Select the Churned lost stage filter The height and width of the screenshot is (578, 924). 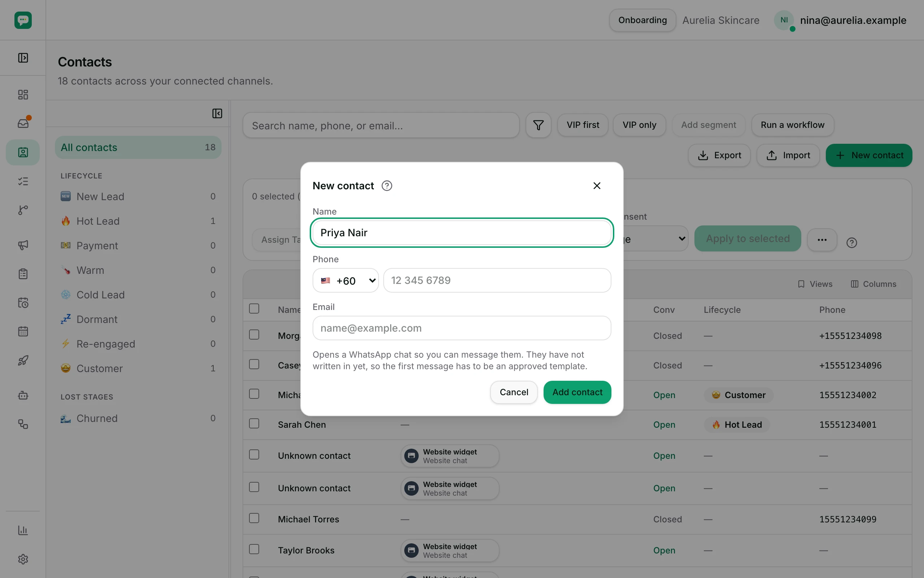(138, 418)
